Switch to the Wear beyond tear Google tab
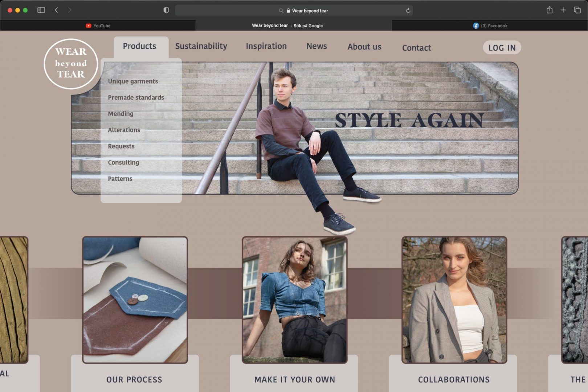 [294, 26]
